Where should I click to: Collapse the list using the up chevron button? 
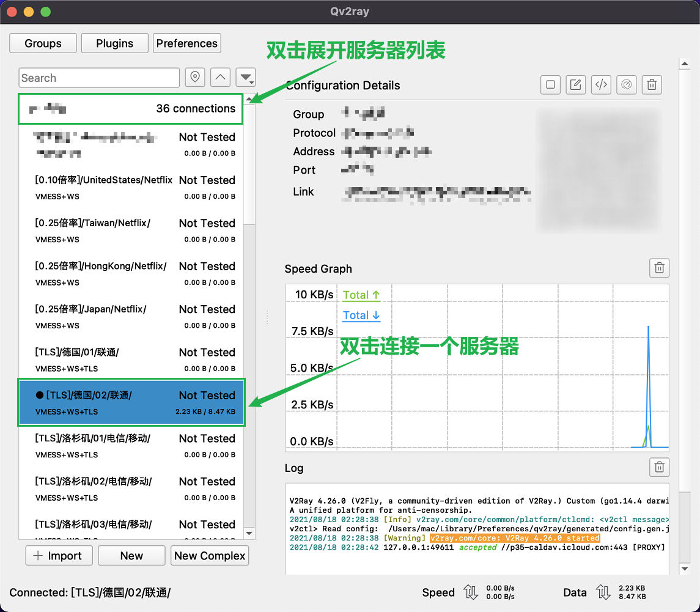[x=220, y=78]
